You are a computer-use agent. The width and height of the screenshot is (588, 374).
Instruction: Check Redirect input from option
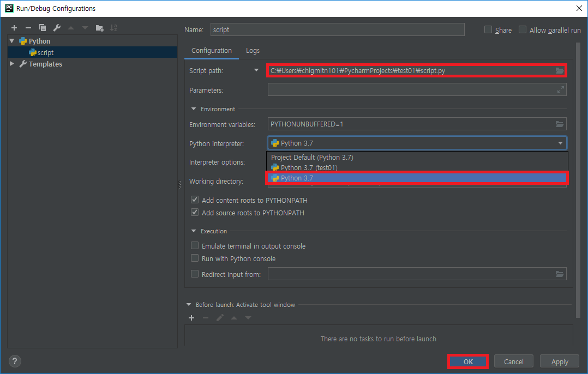(195, 274)
